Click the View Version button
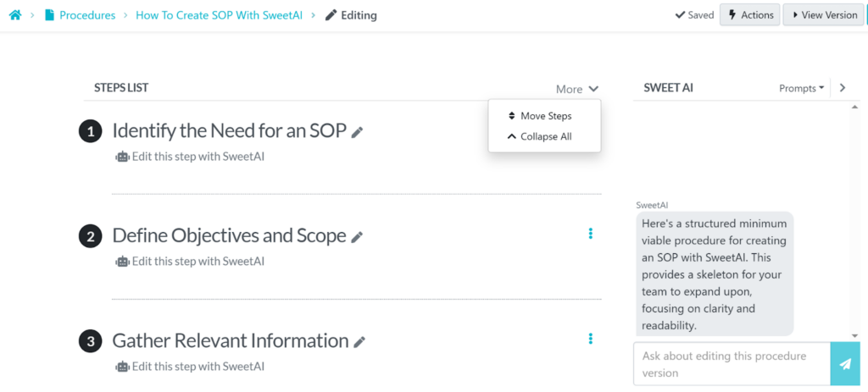Screen dimensions: 868x392 [x=824, y=15]
